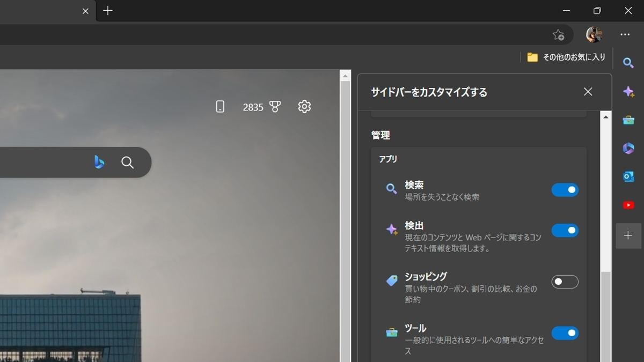Click the Bing logo in the search box
This screenshot has height=362, width=644.
(99, 162)
